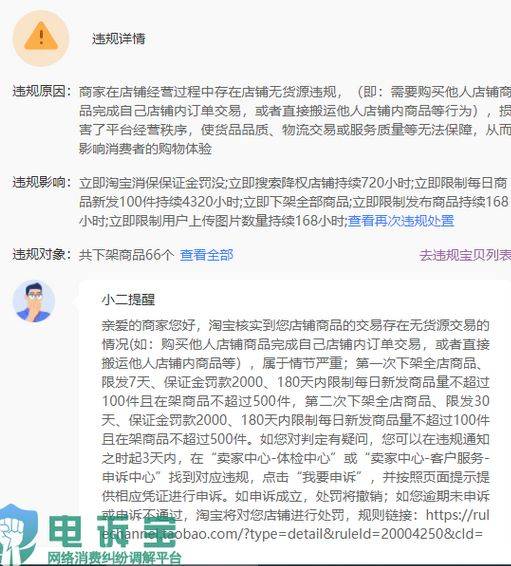
Task: Open the 查看全部 link
Action: (x=206, y=255)
